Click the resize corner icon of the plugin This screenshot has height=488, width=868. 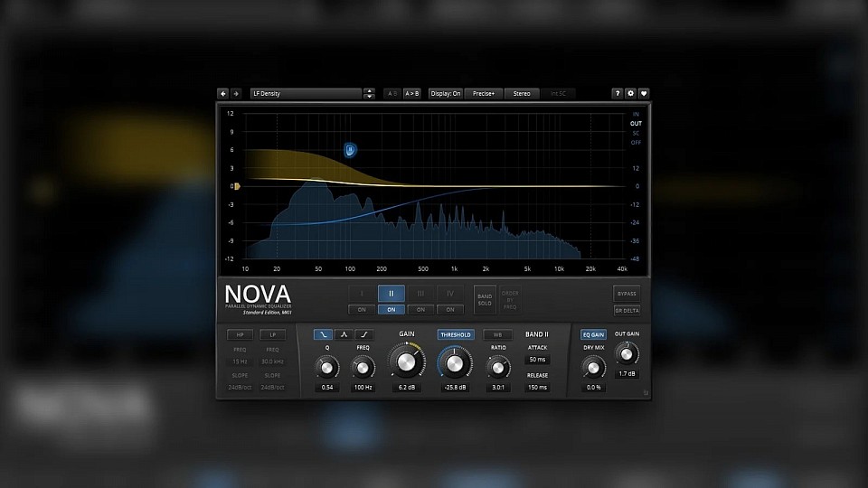tap(646, 393)
